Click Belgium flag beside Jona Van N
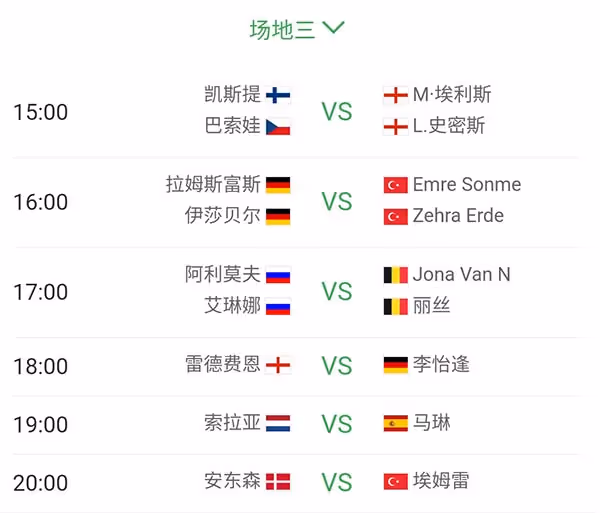600x513 pixels. [x=395, y=275]
